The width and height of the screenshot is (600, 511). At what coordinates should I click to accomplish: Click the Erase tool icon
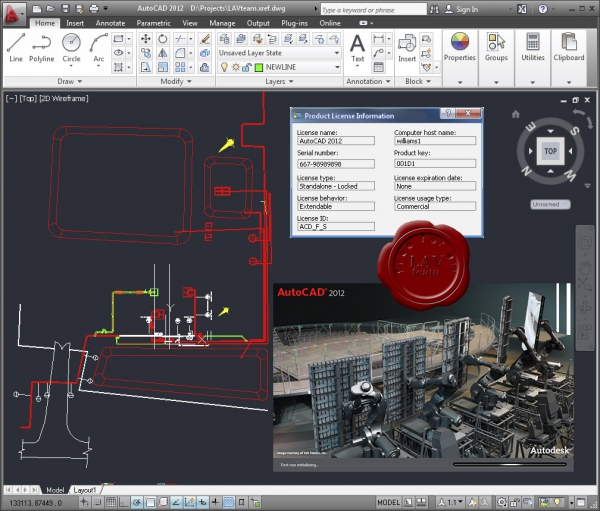tap(205, 39)
